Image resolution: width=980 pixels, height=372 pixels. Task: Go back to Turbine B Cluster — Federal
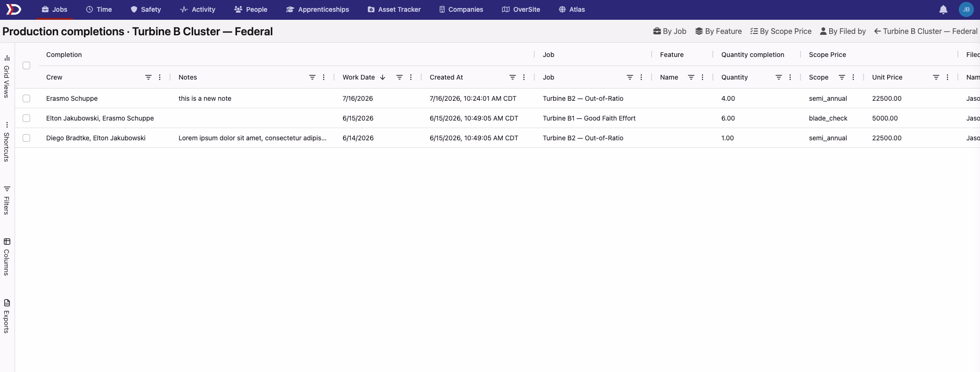[x=926, y=31]
